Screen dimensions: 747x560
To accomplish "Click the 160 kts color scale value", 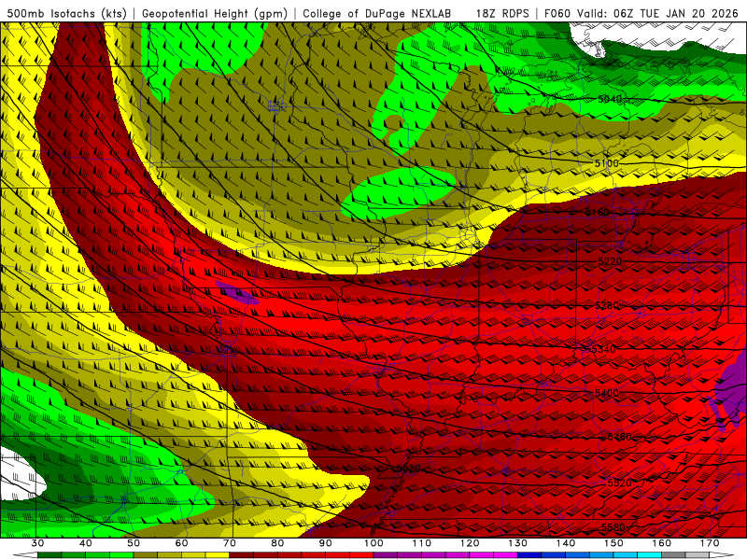I will point(662,543).
